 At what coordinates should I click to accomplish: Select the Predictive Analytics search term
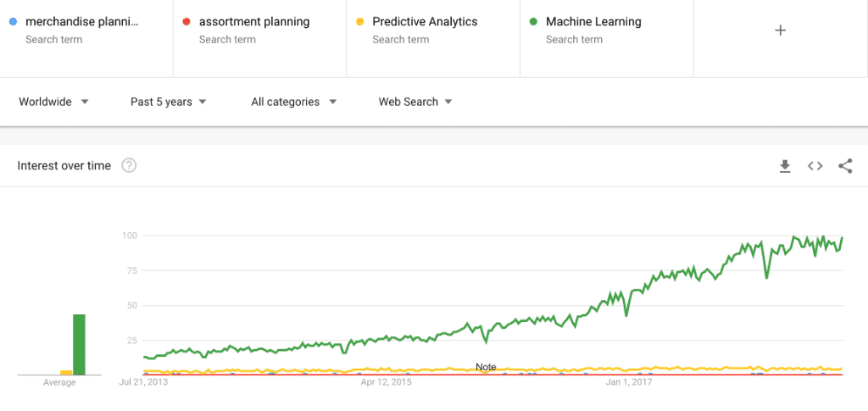pos(425,22)
